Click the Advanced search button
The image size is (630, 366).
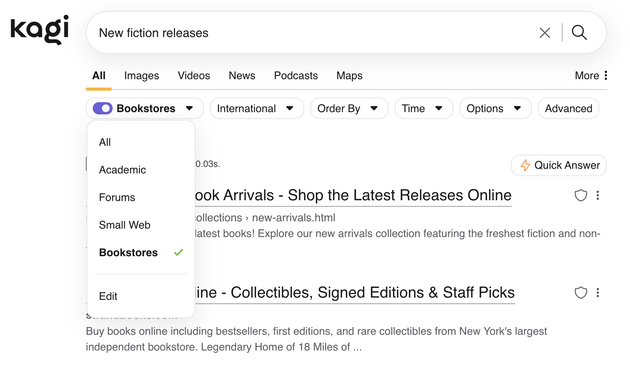pos(568,108)
